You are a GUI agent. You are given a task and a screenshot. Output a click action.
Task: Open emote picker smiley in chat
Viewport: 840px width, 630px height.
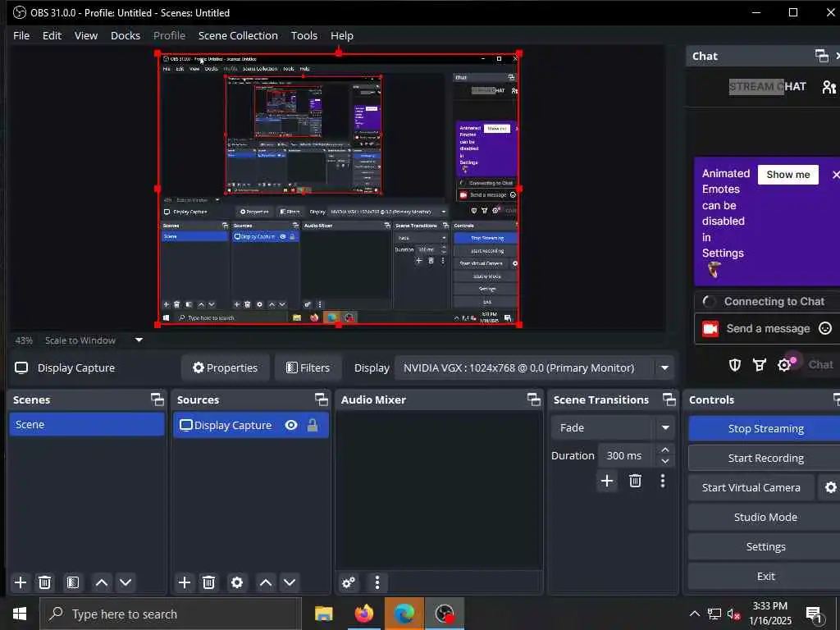825,328
